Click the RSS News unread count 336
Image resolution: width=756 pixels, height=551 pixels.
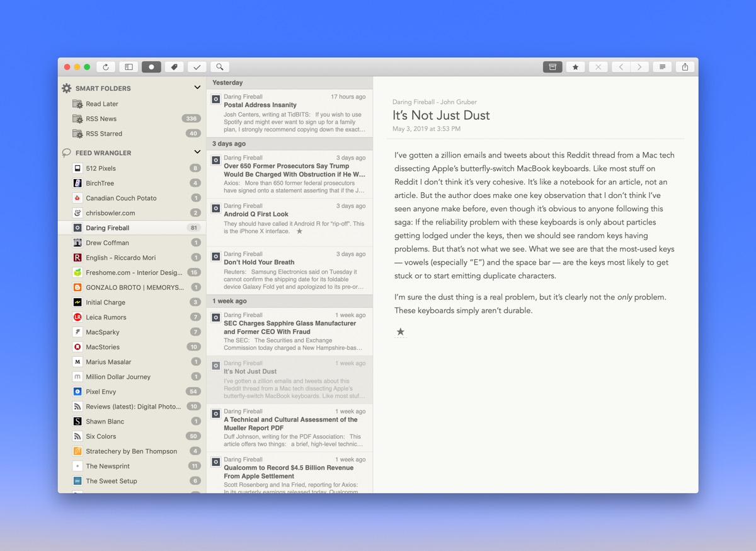pyautogui.click(x=192, y=119)
